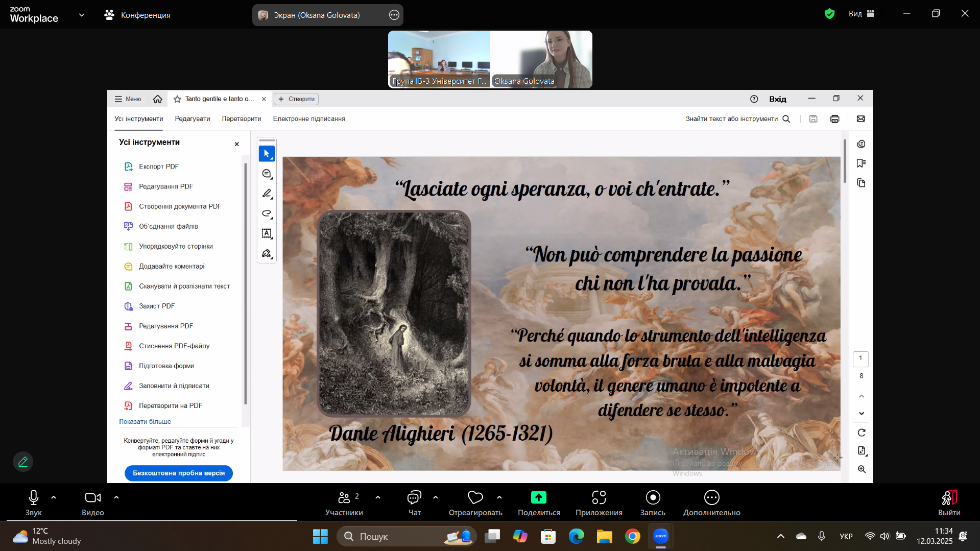Expand audio options arrow next to Звук

(x=54, y=497)
